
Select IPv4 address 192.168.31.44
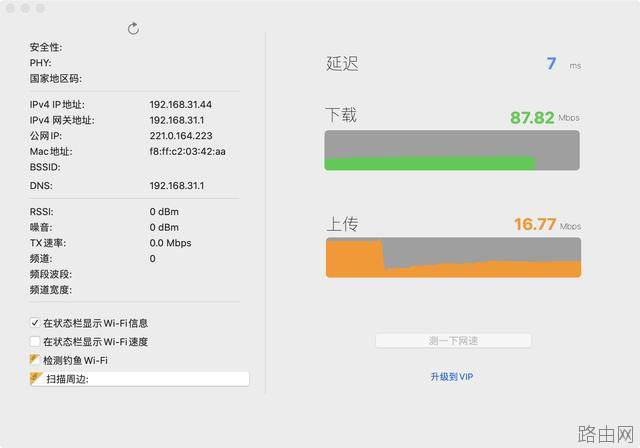tap(180, 104)
